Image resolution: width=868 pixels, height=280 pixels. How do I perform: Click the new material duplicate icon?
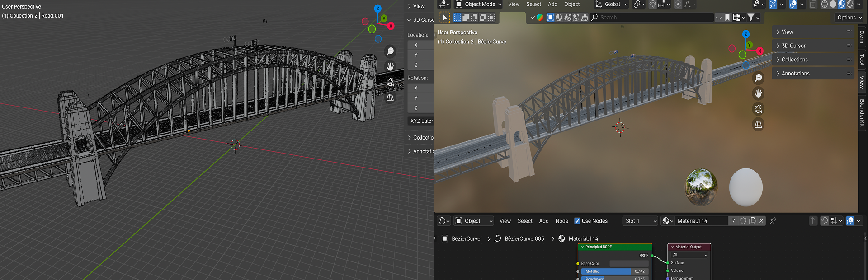point(752,221)
